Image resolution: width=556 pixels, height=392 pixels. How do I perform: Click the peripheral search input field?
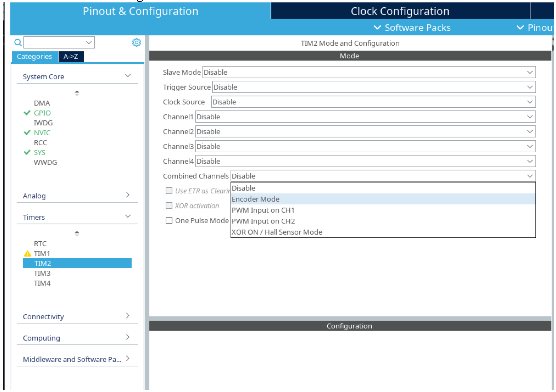pos(56,42)
